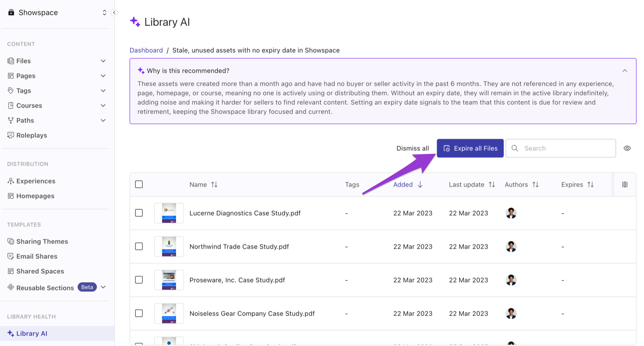The height and width of the screenshot is (346, 644).
Task: Sort the Authors column using its arrows
Action: [x=535, y=184]
